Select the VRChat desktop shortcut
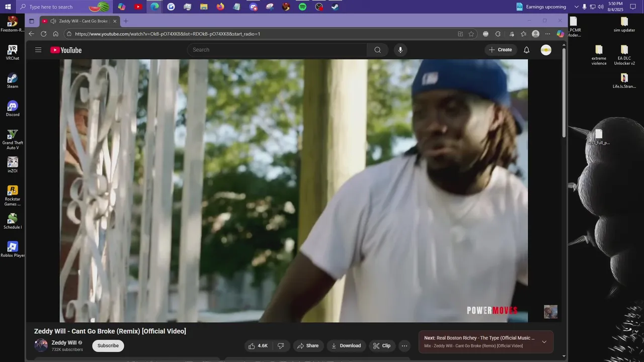The height and width of the screenshot is (362, 644). 13,53
